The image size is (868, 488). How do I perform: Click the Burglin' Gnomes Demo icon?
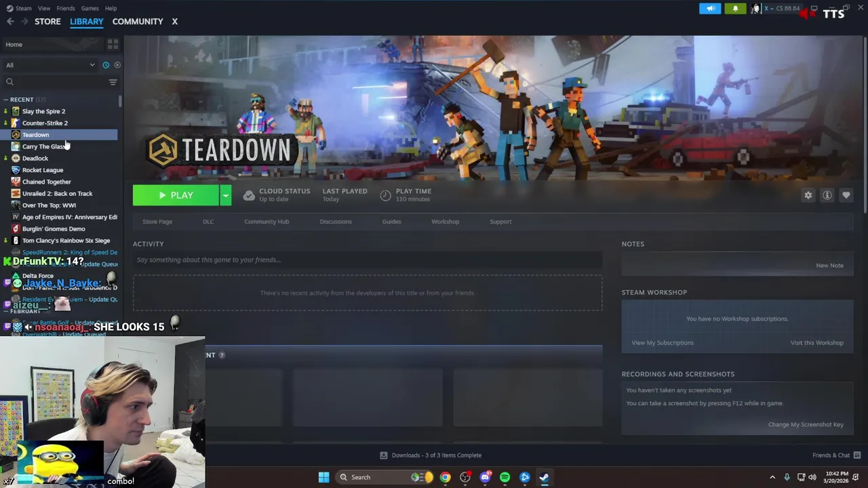(x=16, y=229)
